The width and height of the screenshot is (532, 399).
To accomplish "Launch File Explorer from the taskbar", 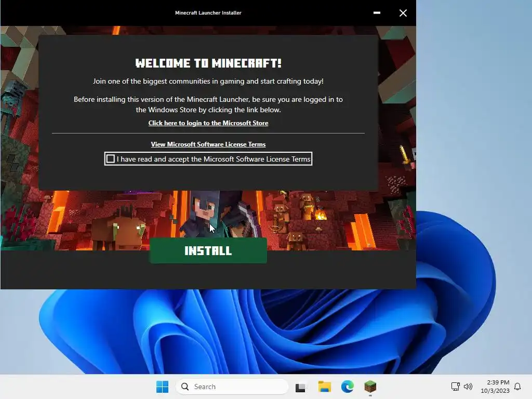I will point(324,387).
